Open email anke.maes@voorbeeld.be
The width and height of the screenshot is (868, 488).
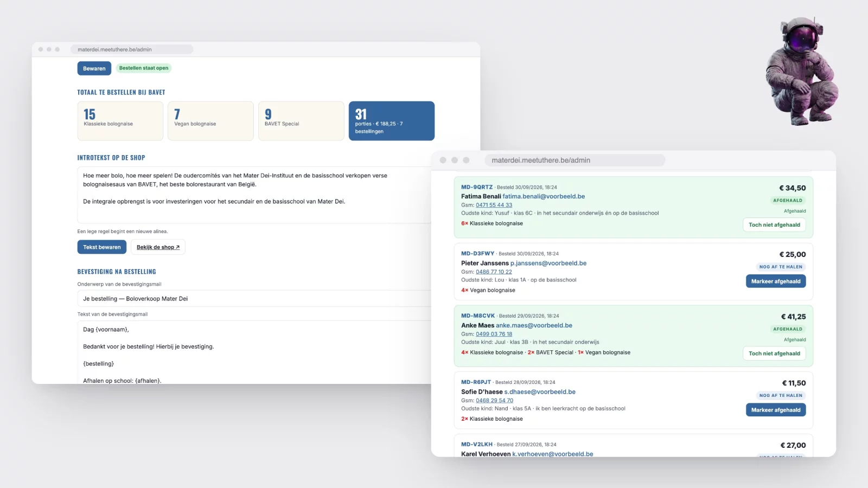click(534, 325)
